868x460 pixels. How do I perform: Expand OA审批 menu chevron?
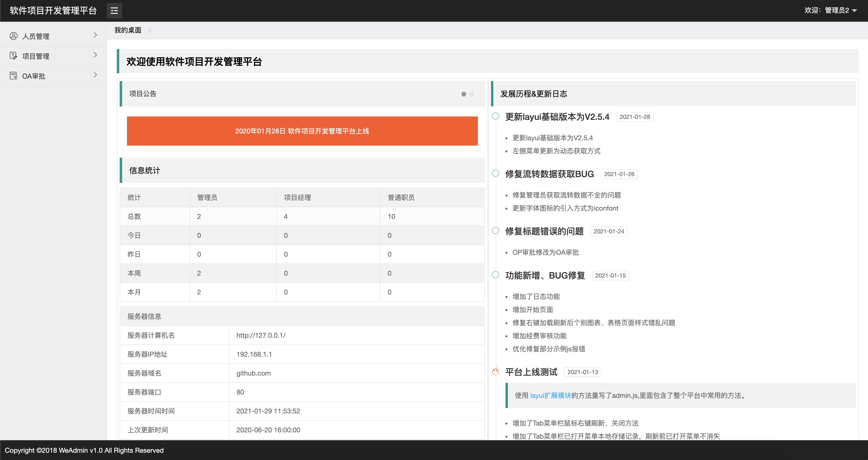[x=95, y=75]
